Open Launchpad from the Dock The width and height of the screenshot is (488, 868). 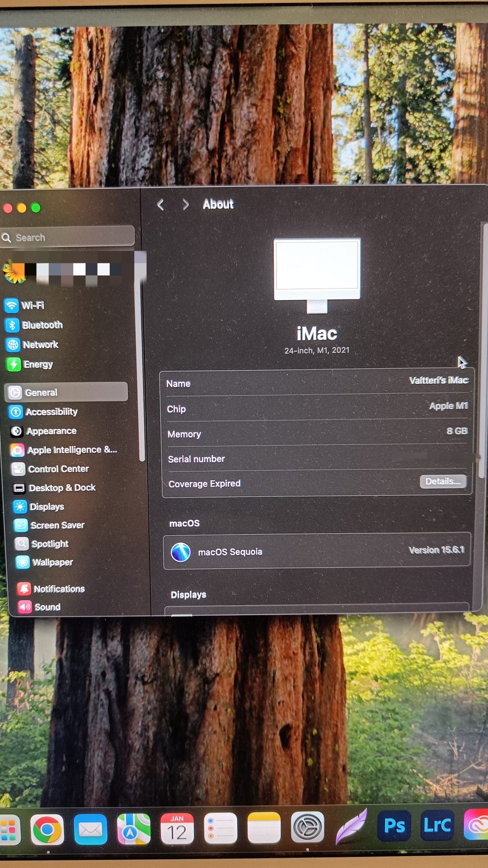tap(9, 830)
